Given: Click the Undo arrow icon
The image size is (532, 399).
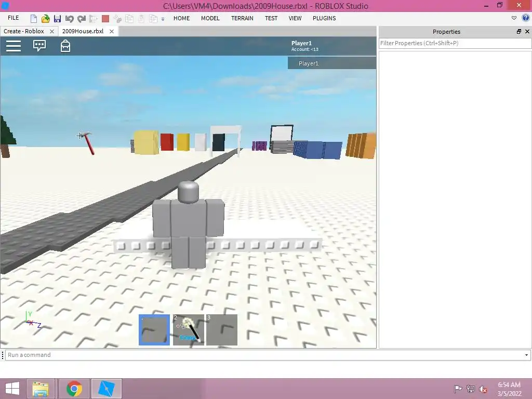Looking at the screenshot, I should point(69,19).
